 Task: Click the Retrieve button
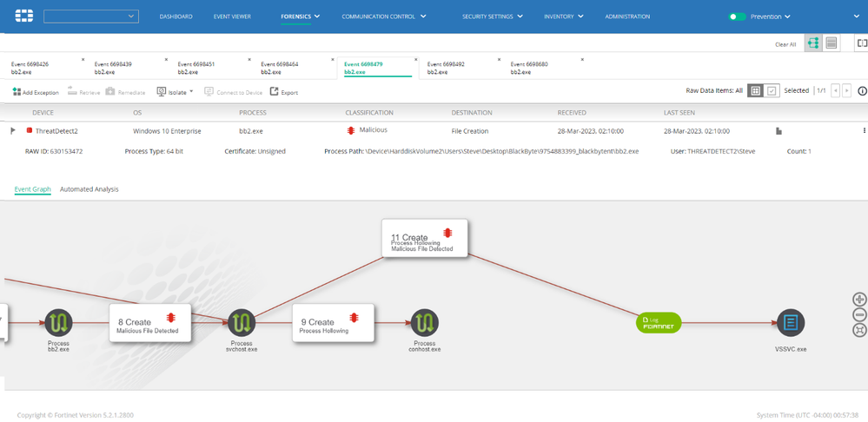(83, 92)
